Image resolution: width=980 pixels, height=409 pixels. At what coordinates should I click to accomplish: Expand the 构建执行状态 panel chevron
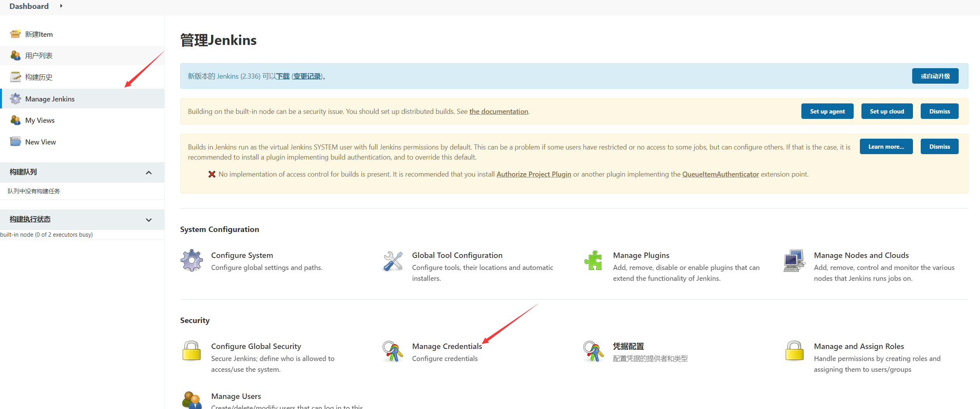(148, 220)
